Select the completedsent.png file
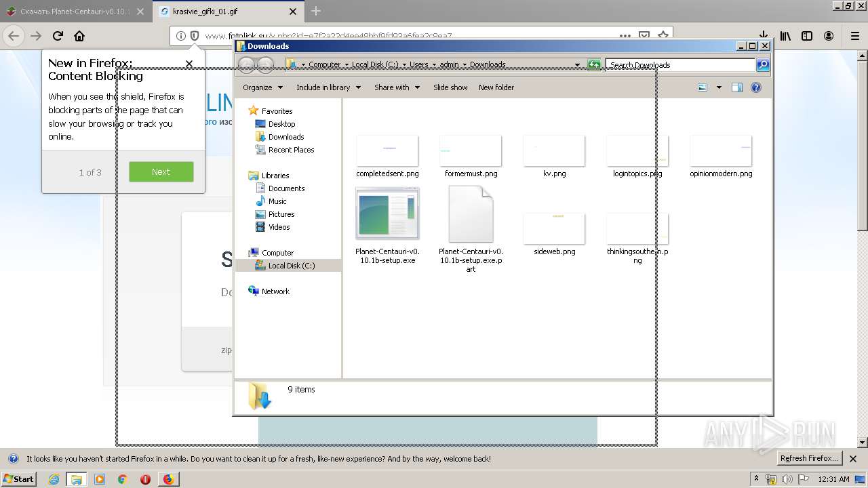This screenshot has width=868, height=488. point(387,157)
